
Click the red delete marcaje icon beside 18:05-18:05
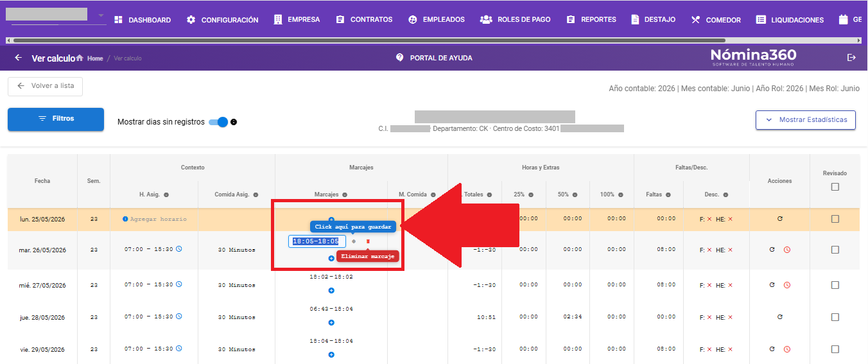369,241
